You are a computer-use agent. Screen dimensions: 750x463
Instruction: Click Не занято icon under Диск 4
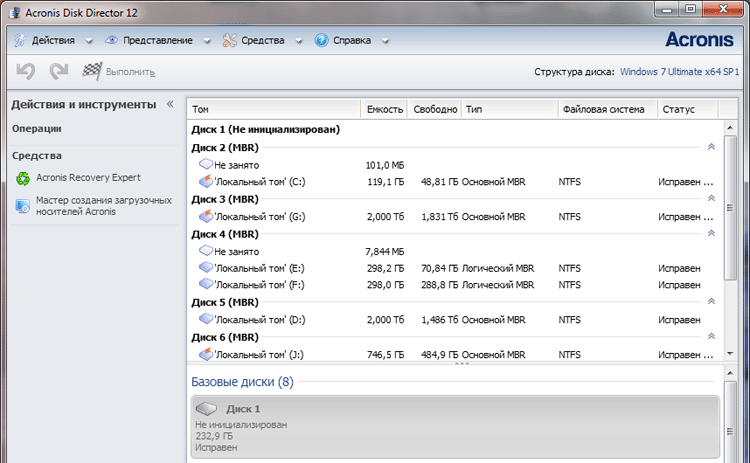pos(206,251)
